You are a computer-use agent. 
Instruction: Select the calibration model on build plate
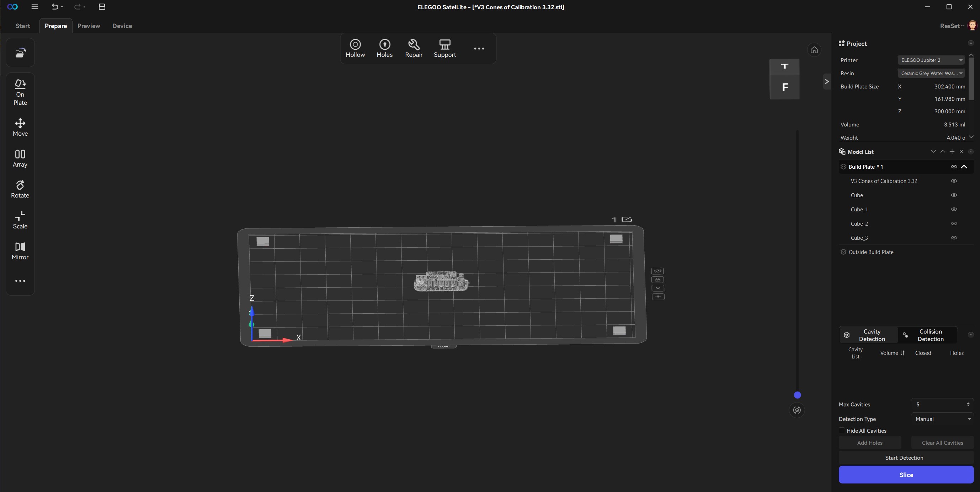[x=441, y=281]
